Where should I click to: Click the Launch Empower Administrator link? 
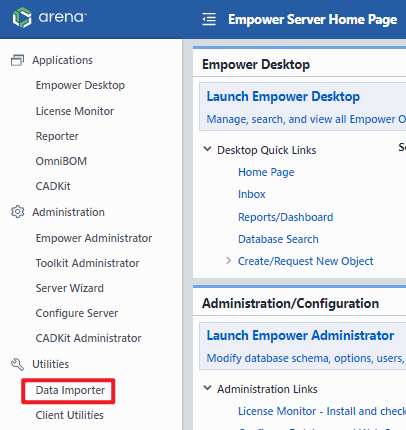point(300,336)
